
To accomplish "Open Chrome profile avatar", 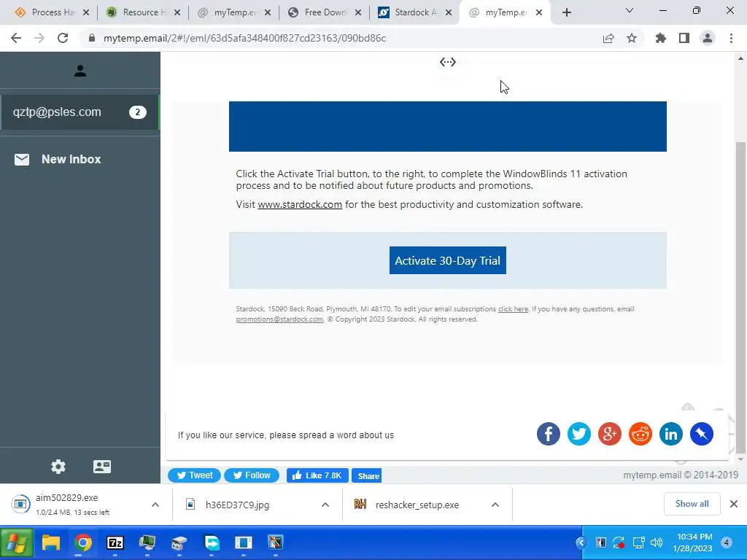I will (708, 38).
